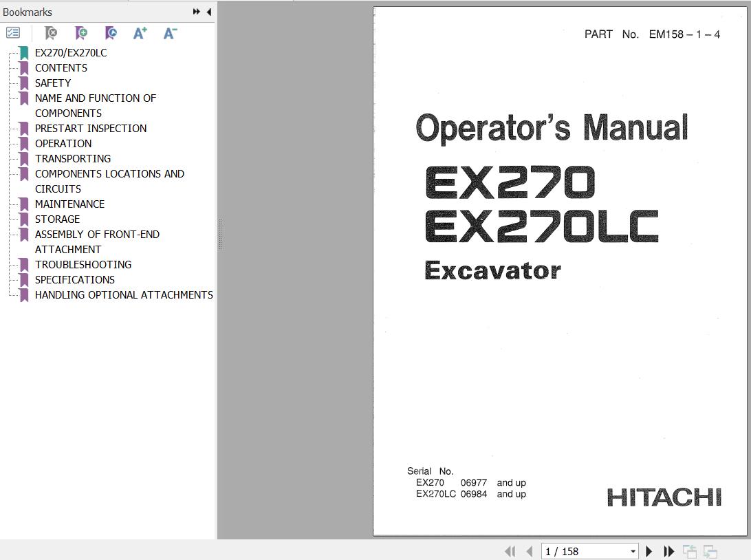751x560 pixels.
Task: Click the Excavator heading on the page
Action: coord(492,270)
